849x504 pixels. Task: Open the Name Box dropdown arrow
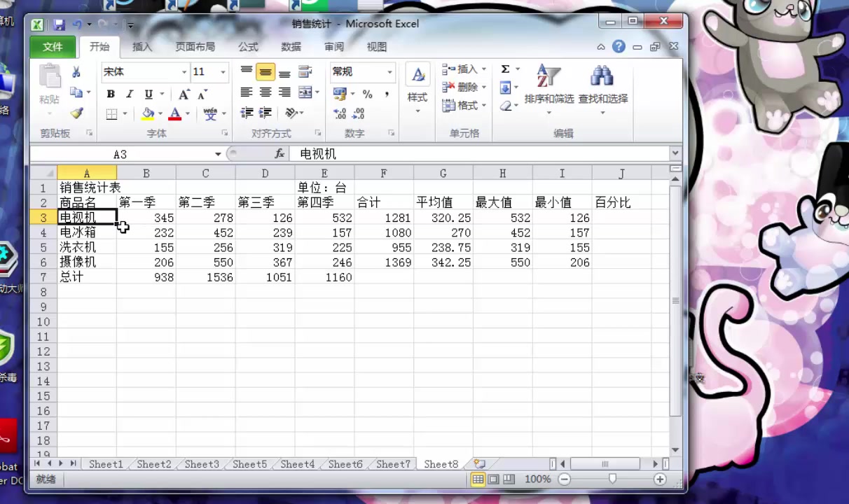[x=218, y=153]
